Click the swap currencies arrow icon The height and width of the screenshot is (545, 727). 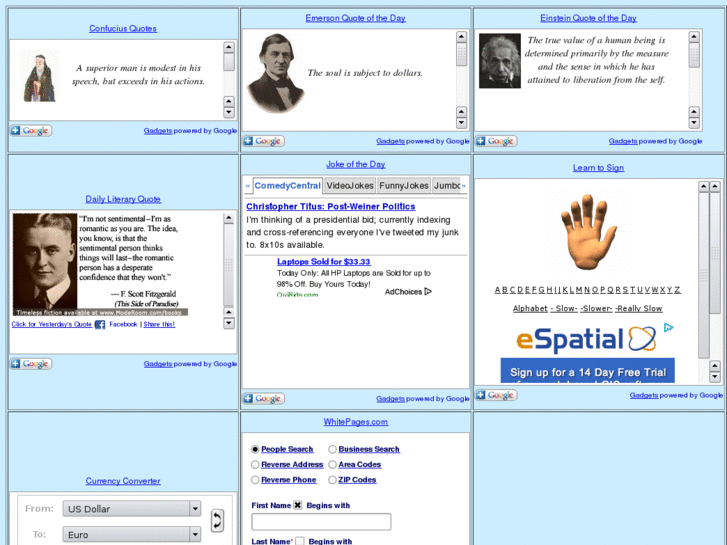[x=217, y=520]
